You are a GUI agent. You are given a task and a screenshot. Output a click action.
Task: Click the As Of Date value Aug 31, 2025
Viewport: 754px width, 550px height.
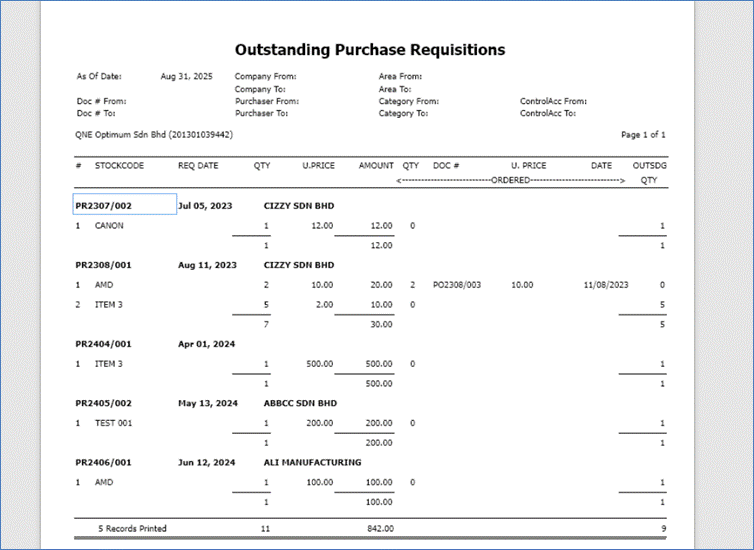186,76
